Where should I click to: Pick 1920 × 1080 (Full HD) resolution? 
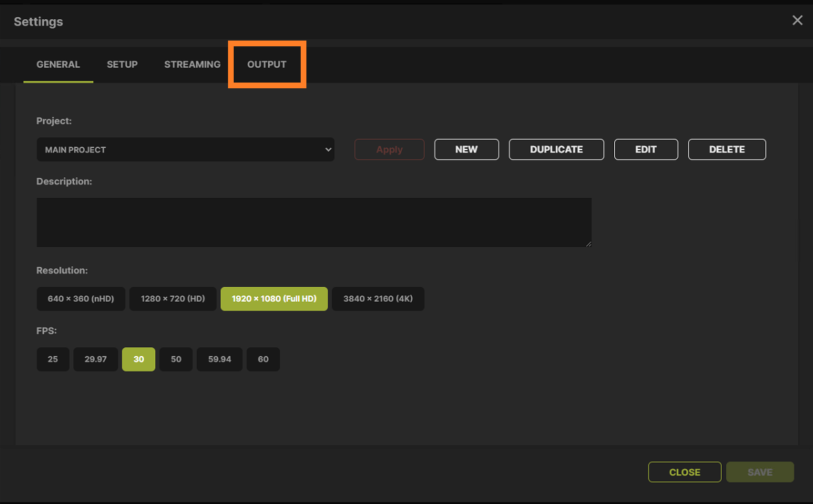[274, 298]
